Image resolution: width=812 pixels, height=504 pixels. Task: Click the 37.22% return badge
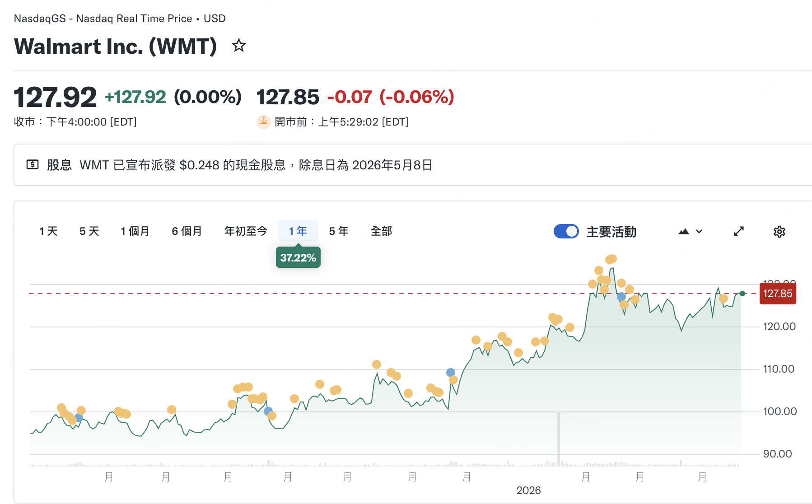pos(298,257)
